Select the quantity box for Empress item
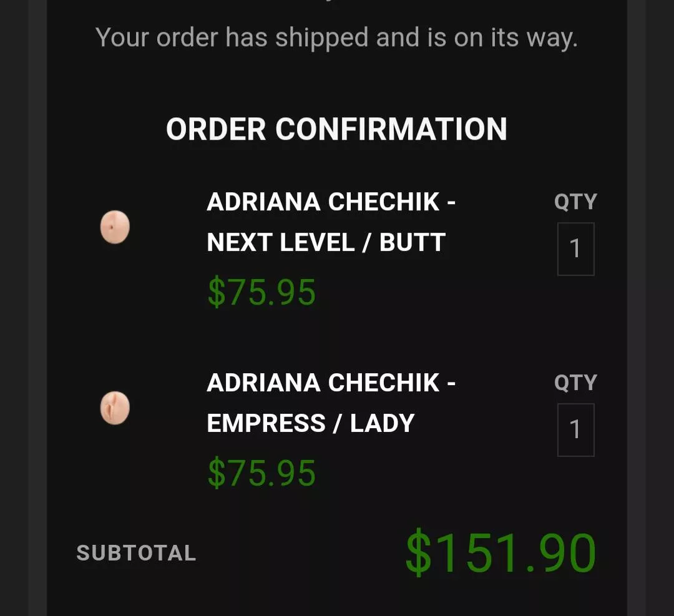The image size is (674, 616). point(575,430)
